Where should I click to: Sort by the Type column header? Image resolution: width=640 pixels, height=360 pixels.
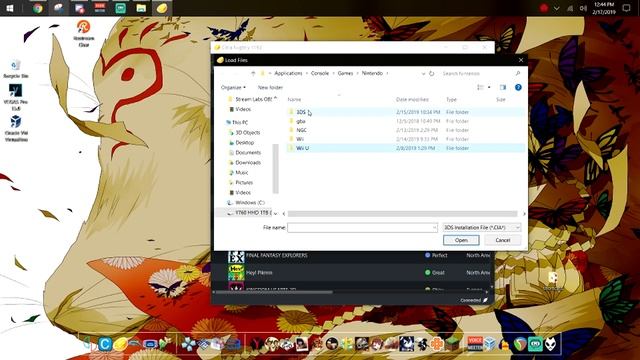pyautogui.click(x=451, y=100)
